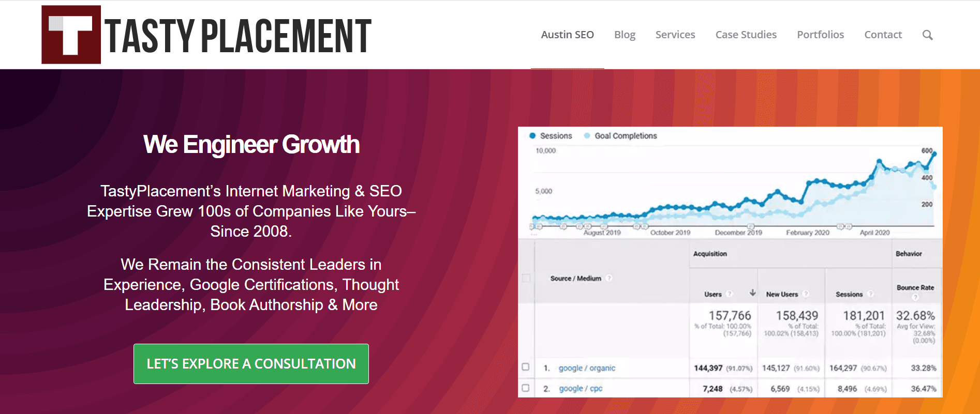The width and height of the screenshot is (980, 414).
Task: Click the 33.28% bounce rate cell
Action: [924, 368]
